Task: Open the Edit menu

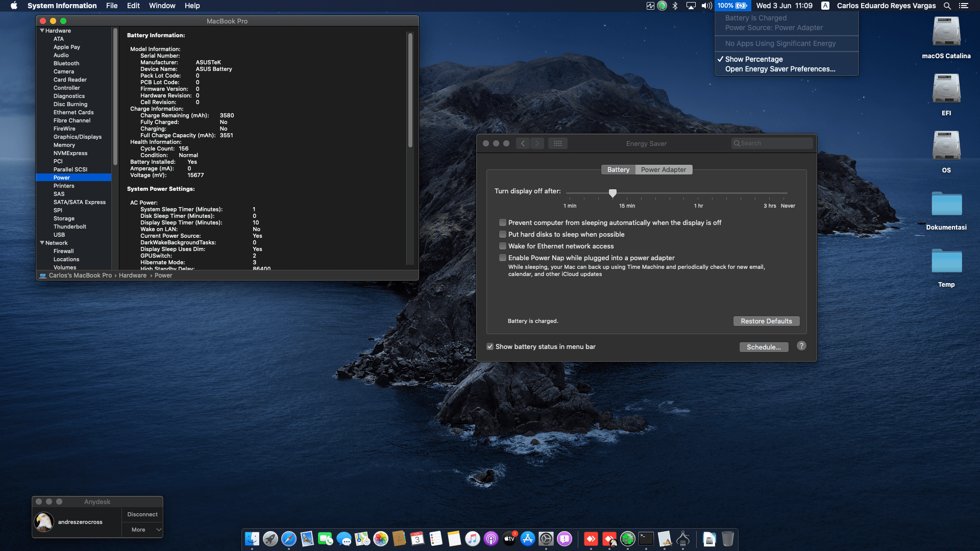Action: coord(133,6)
